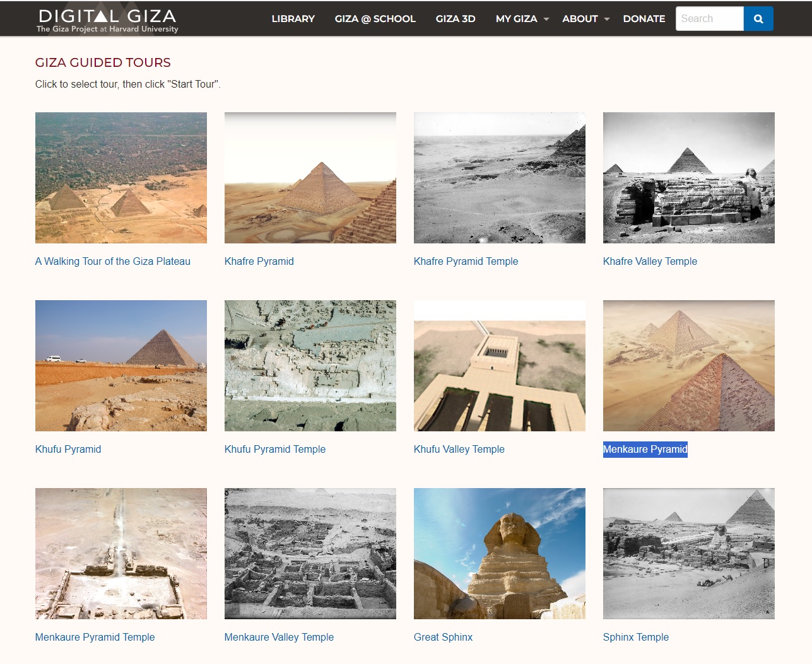Image resolution: width=812 pixels, height=664 pixels.
Task: Select the Walking Tour aerial thumbnail
Action: pyautogui.click(x=121, y=178)
